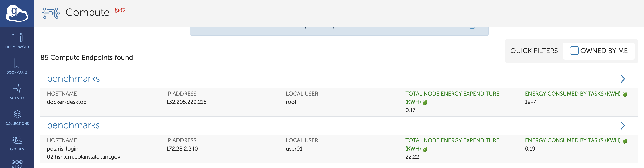Click the red Beta label
This screenshot has width=644, height=168.
click(120, 10)
